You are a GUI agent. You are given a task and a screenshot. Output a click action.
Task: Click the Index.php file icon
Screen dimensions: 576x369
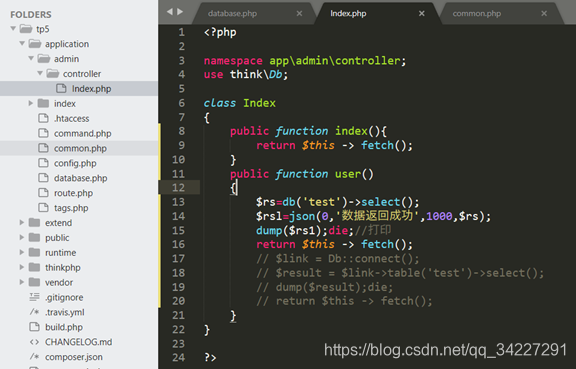[61, 88]
